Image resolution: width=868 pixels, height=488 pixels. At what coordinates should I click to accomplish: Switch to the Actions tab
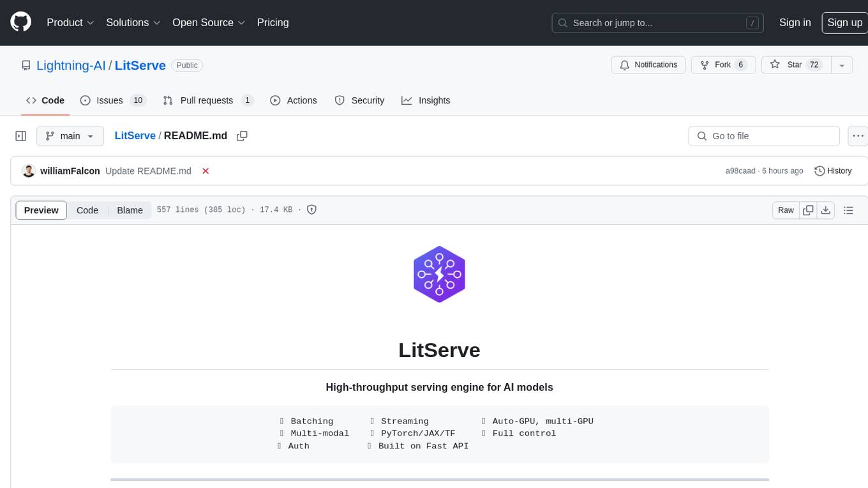pyautogui.click(x=294, y=100)
